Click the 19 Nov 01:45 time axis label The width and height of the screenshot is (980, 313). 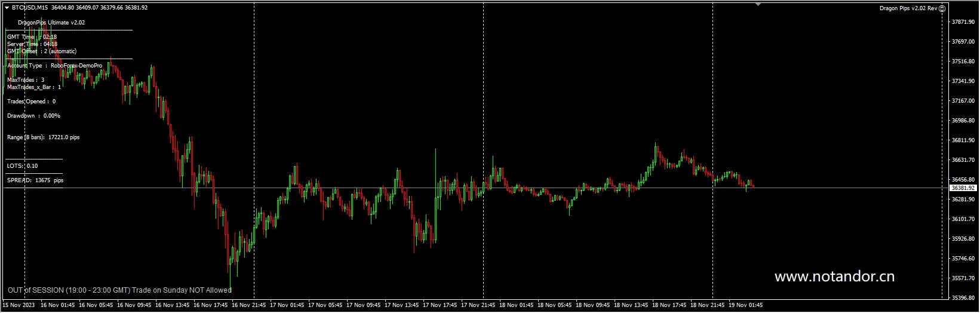click(x=746, y=305)
